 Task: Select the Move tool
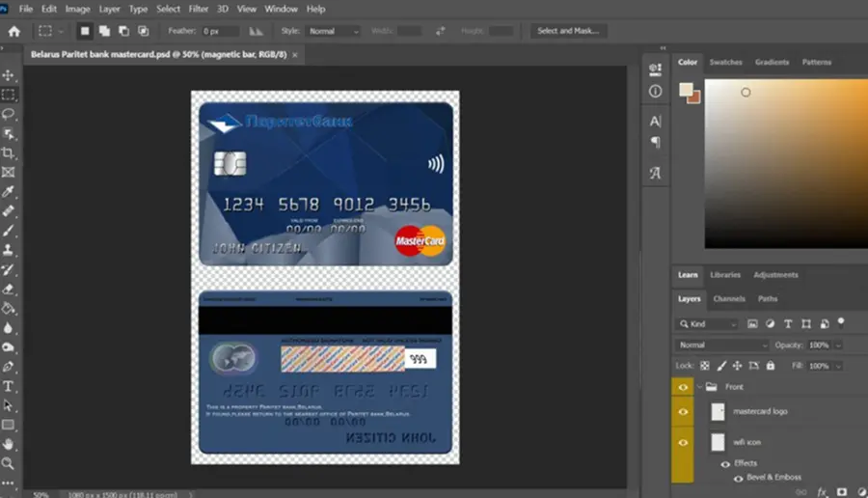pyautogui.click(x=9, y=74)
